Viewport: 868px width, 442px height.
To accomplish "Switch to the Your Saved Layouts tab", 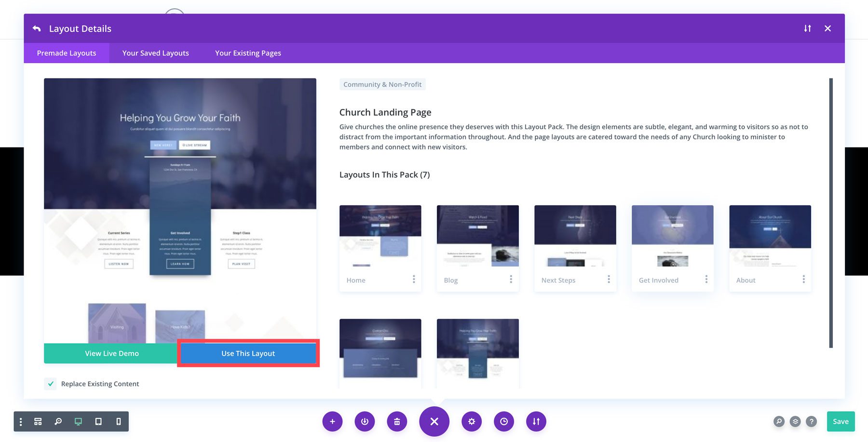I will tap(155, 53).
